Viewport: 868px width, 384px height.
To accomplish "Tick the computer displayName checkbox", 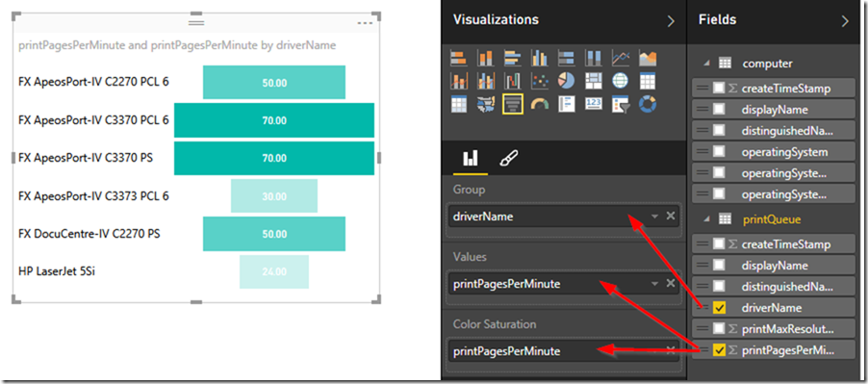I will 719,110.
